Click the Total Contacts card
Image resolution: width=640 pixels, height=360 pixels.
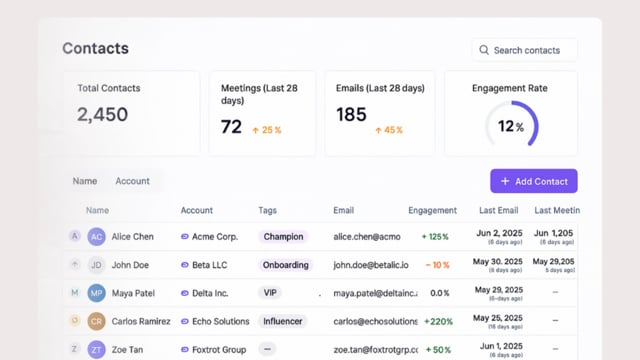131,113
